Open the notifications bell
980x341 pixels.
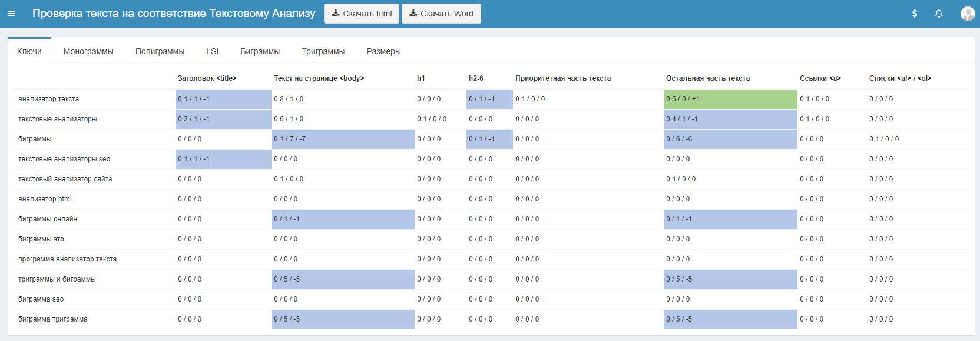(x=939, y=14)
